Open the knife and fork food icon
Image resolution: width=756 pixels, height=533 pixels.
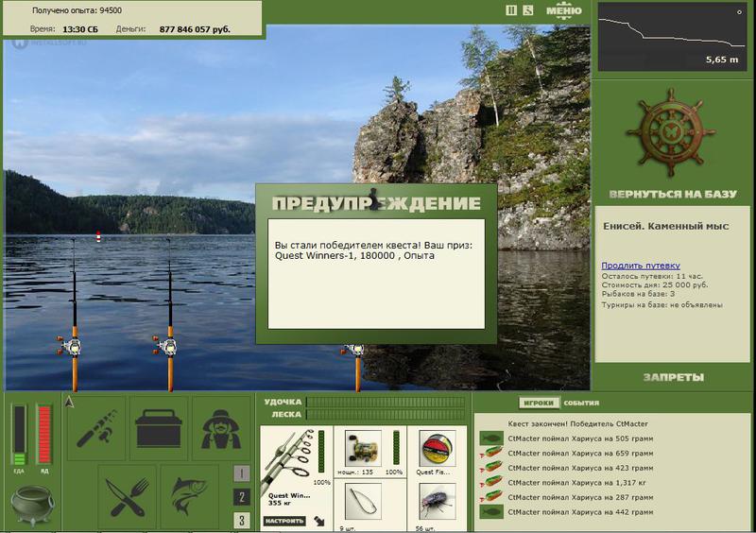tap(128, 497)
